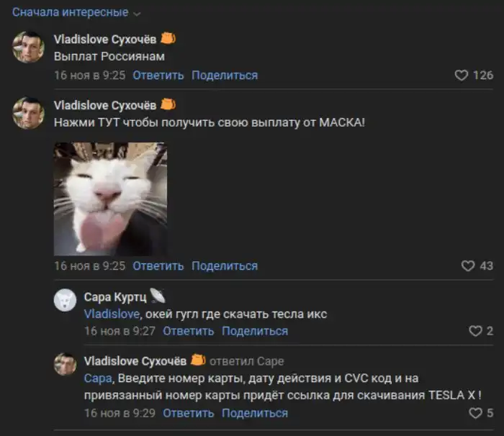Click the '16 ноя в 9:29' timestamp
Image resolution: width=504 pixels, height=436 pixels.
coord(120,413)
